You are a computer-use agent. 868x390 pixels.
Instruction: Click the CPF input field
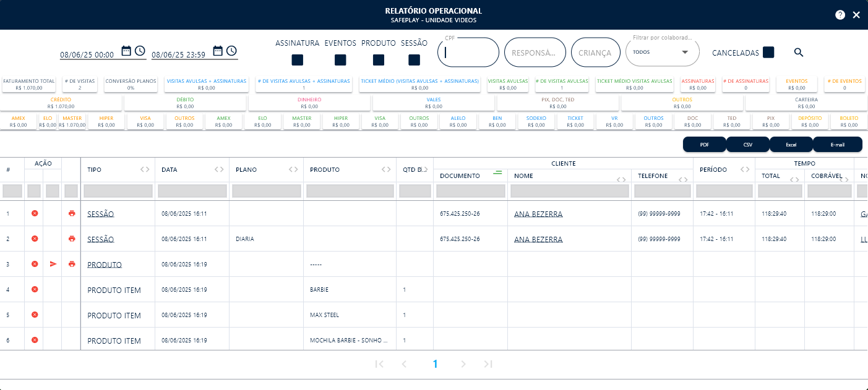468,53
